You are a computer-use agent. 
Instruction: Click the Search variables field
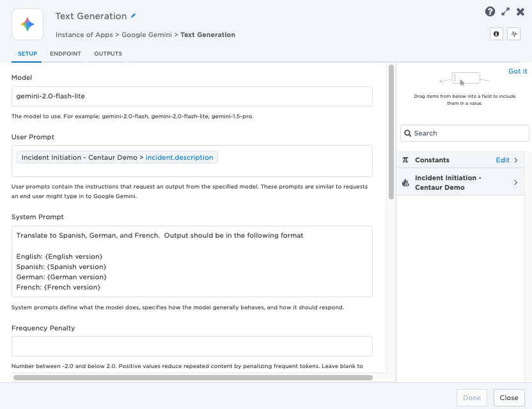464,134
